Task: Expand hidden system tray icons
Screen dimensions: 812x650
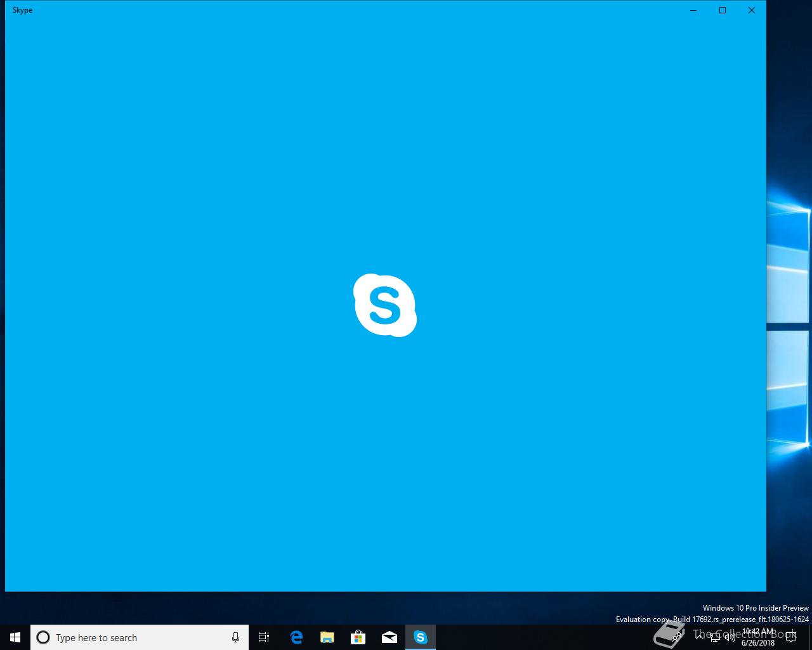Action: 701,637
